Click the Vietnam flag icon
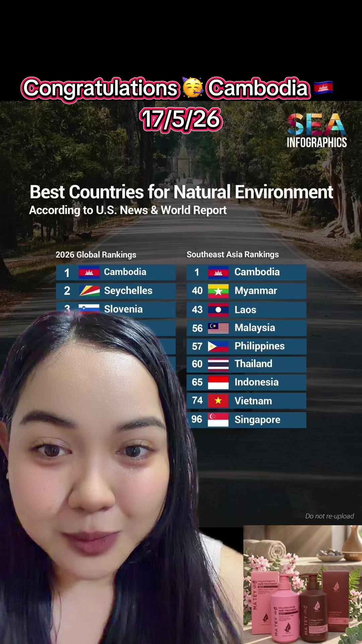 [218, 401]
